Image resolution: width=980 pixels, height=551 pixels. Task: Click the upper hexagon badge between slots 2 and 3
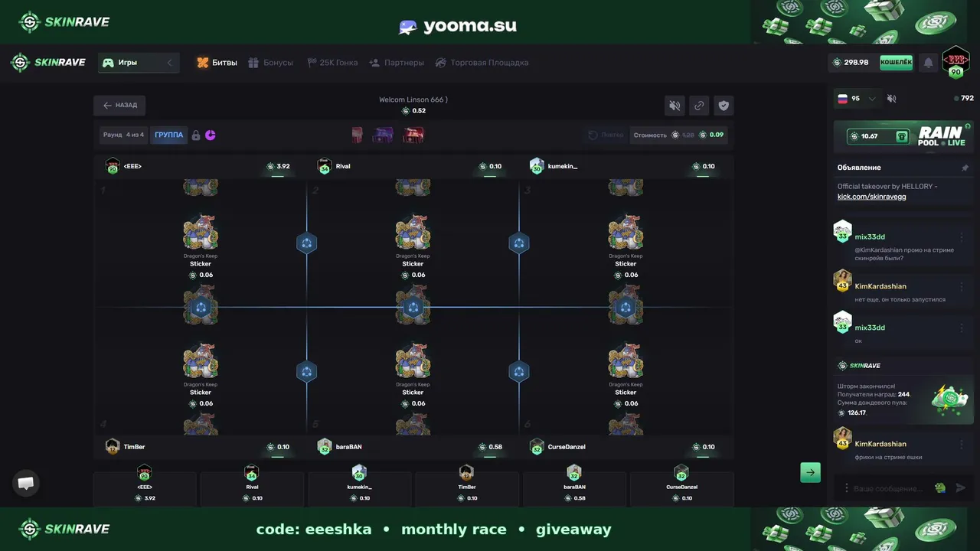point(519,243)
